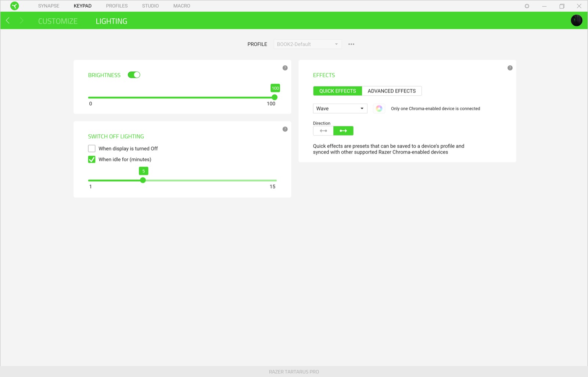Click the 'PROFILE' label
Screen dimensions: 588x377
[257, 44]
